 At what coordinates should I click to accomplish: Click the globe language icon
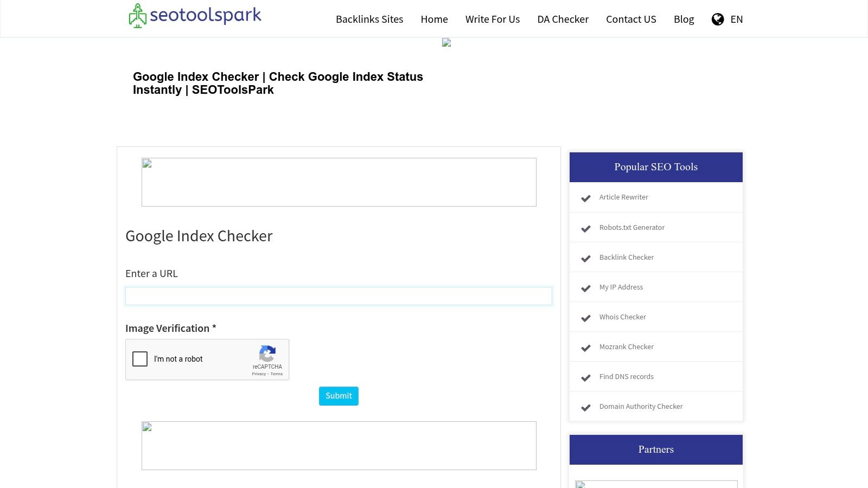pyautogui.click(x=718, y=19)
